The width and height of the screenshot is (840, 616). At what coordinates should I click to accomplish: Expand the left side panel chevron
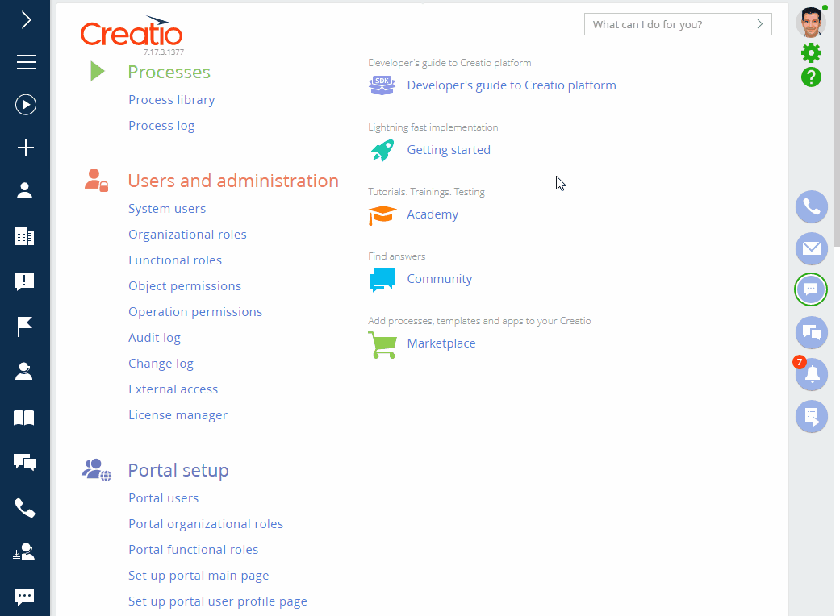tap(26, 20)
